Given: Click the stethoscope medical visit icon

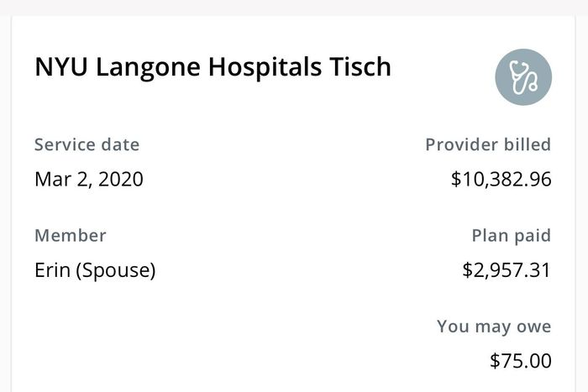Looking at the screenshot, I should pos(523,77).
